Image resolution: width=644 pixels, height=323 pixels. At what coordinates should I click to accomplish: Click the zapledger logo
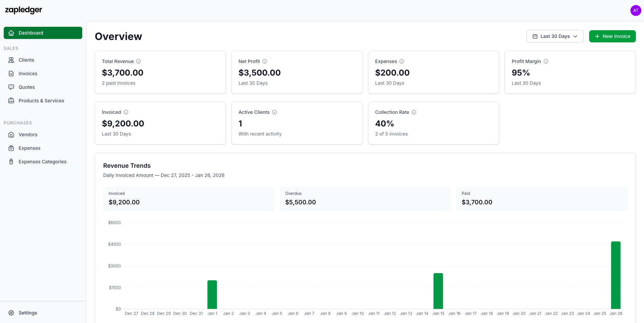23,10
